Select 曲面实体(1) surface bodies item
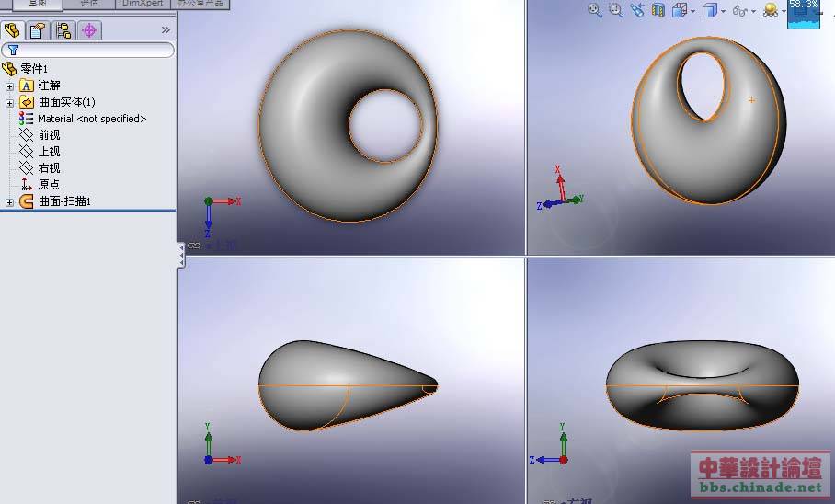Image resolution: width=835 pixels, height=504 pixels. click(x=66, y=102)
